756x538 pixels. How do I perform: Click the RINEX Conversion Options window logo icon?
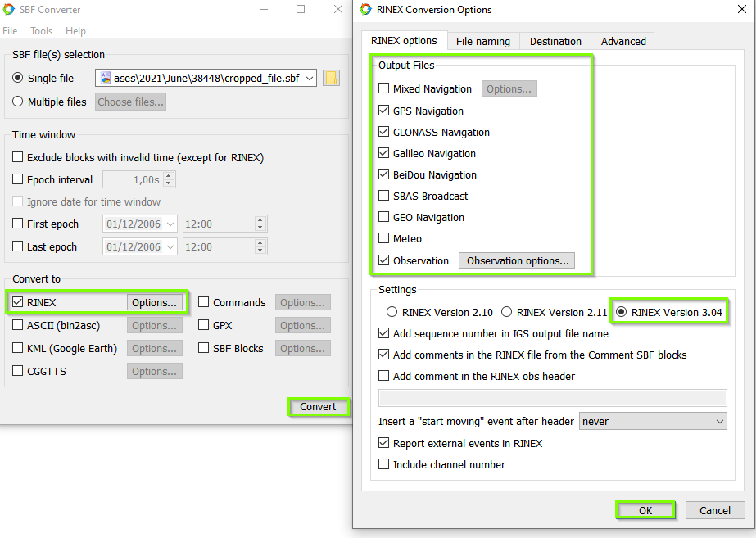[x=366, y=9]
